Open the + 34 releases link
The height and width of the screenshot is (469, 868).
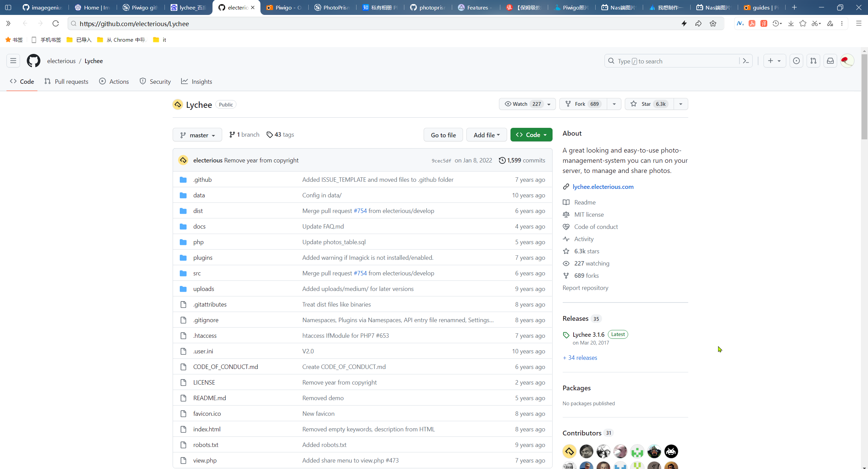tap(580, 358)
